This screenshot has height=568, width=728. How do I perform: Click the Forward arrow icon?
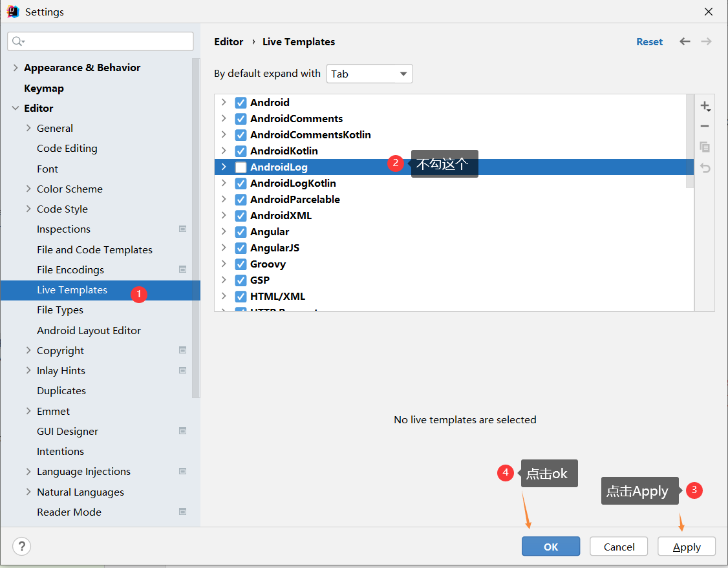coord(706,41)
